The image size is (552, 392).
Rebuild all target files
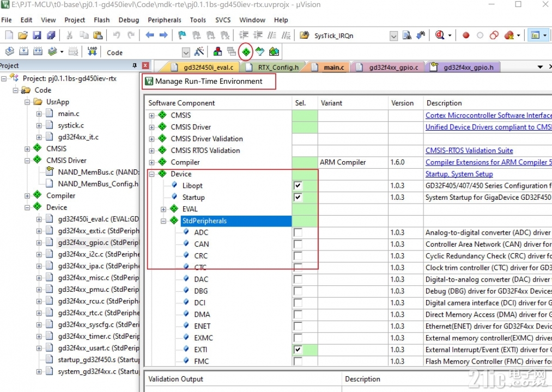(x=38, y=52)
